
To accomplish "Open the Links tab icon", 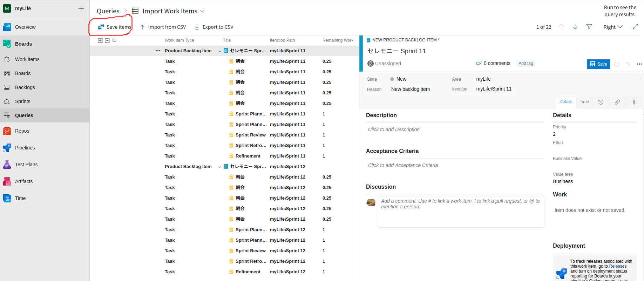I will point(617,102).
